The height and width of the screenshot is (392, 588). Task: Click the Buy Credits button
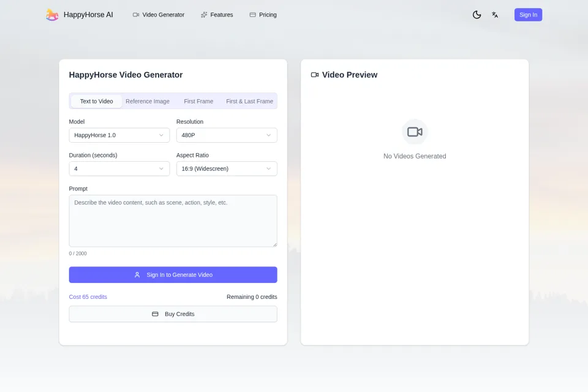coord(173,314)
